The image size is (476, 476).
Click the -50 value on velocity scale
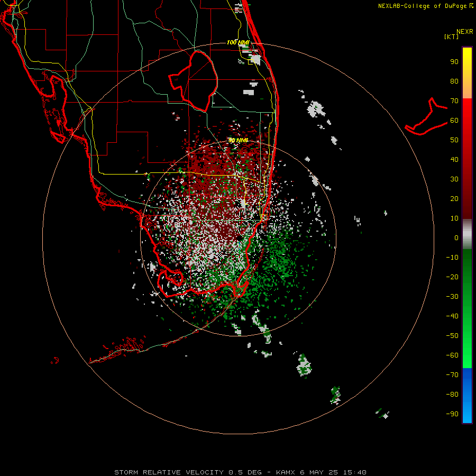(x=452, y=336)
